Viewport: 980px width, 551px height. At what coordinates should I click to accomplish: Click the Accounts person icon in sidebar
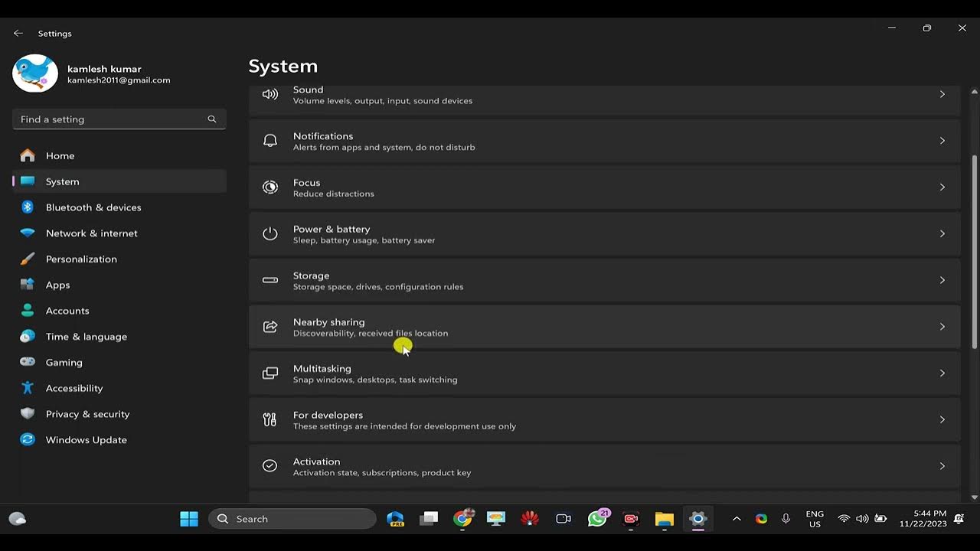click(28, 311)
